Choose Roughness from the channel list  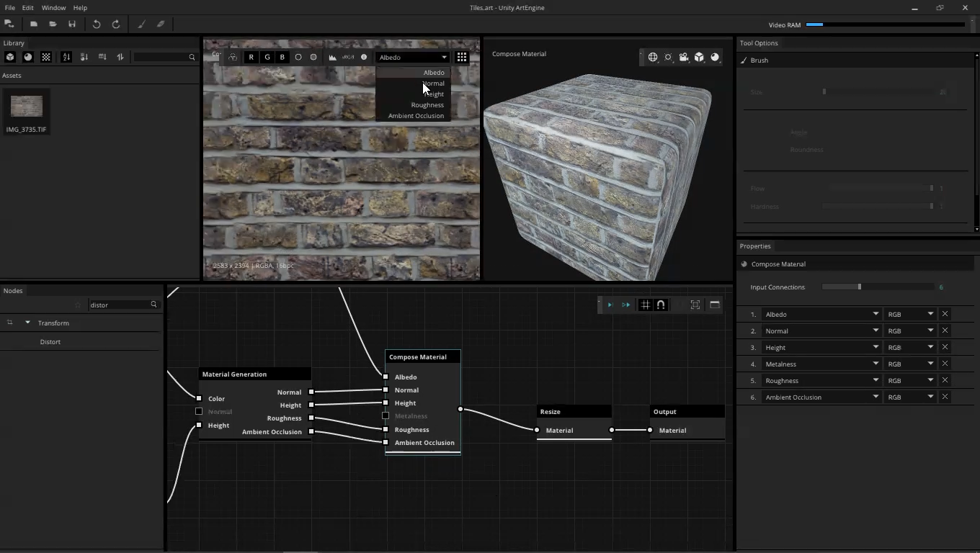point(427,105)
